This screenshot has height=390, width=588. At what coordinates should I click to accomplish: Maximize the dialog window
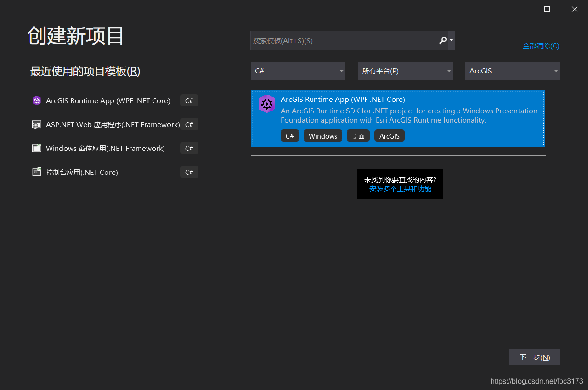click(x=547, y=9)
